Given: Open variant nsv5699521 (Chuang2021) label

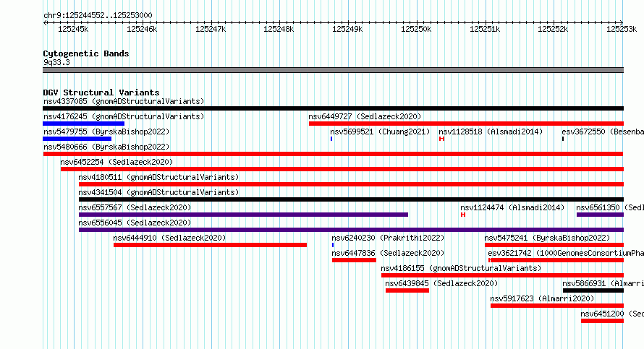Looking at the screenshot, I should (380, 132).
